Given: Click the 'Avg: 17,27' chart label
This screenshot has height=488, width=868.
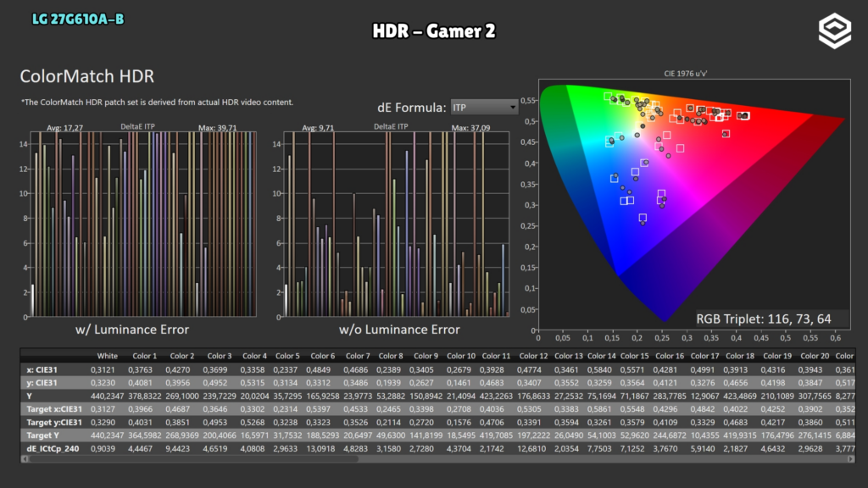Looking at the screenshot, I should [64, 128].
